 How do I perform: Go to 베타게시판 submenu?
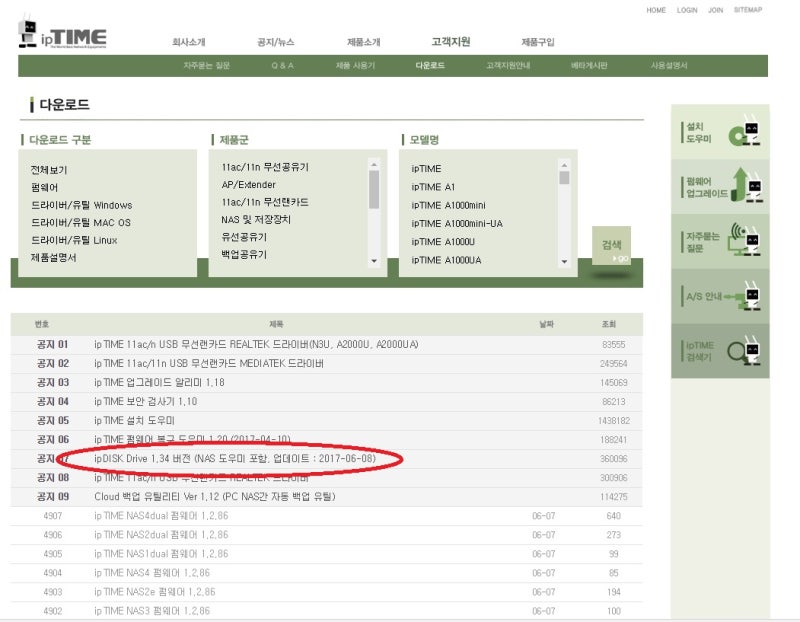point(589,65)
